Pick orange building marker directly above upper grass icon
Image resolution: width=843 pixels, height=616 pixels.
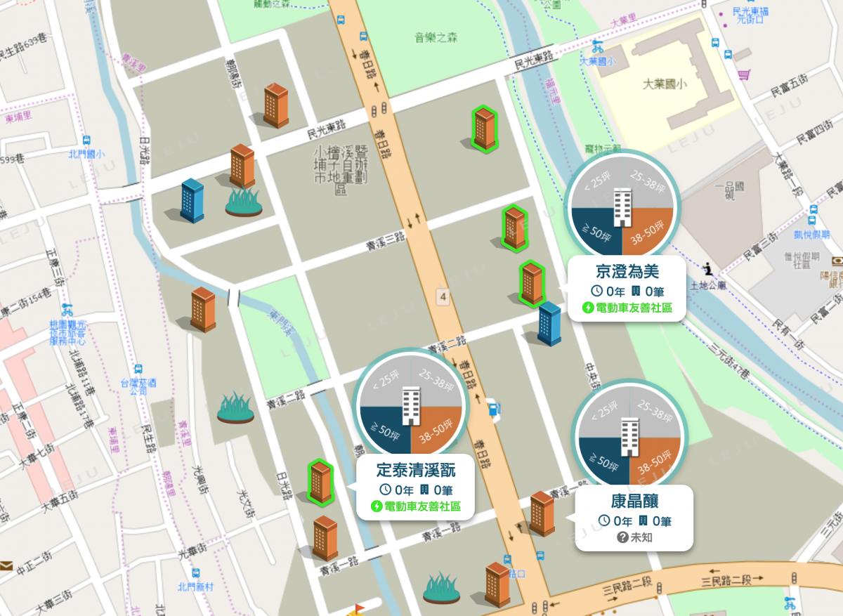(x=242, y=166)
